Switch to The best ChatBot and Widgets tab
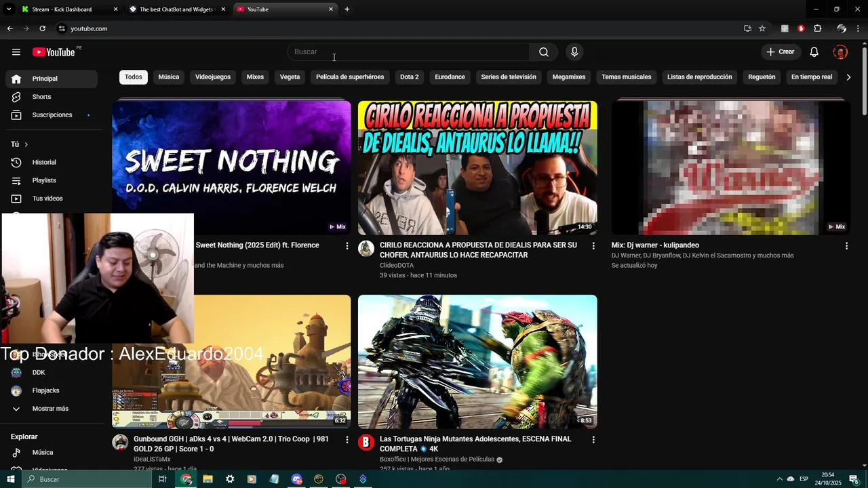 click(176, 9)
